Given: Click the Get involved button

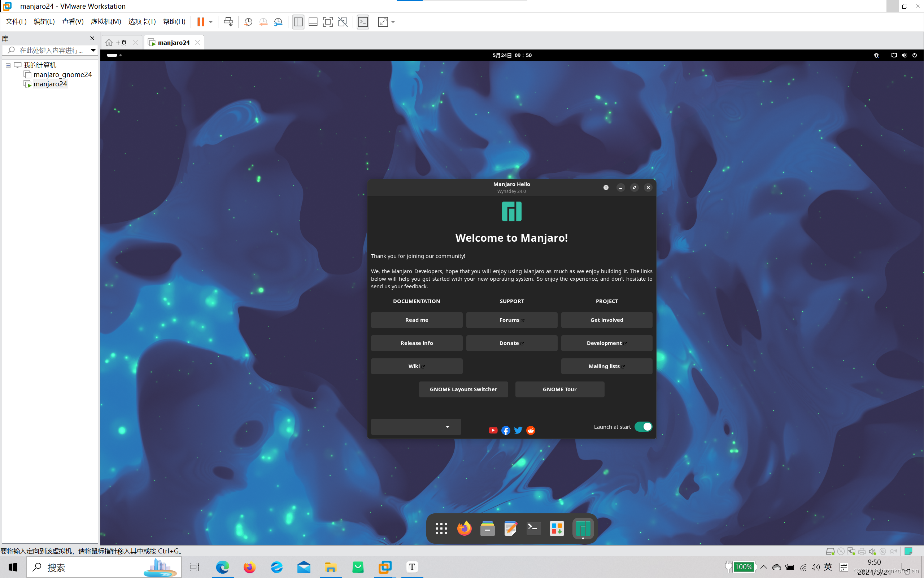Looking at the screenshot, I should pyautogui.click(x=607, y=320).
